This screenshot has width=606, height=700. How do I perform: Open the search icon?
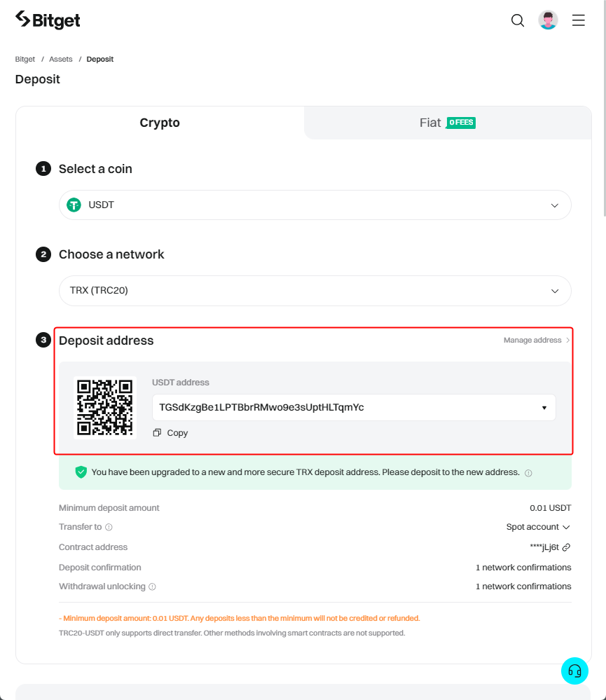tap(517, 20)
